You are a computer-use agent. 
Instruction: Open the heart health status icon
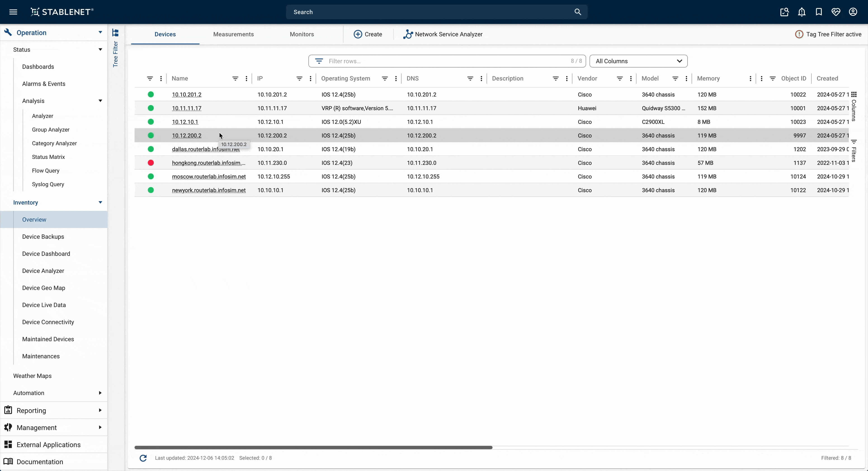(836, 12)
